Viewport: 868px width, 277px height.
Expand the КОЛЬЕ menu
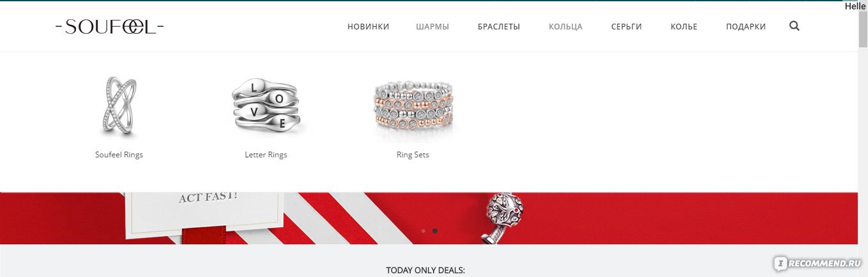684,27
